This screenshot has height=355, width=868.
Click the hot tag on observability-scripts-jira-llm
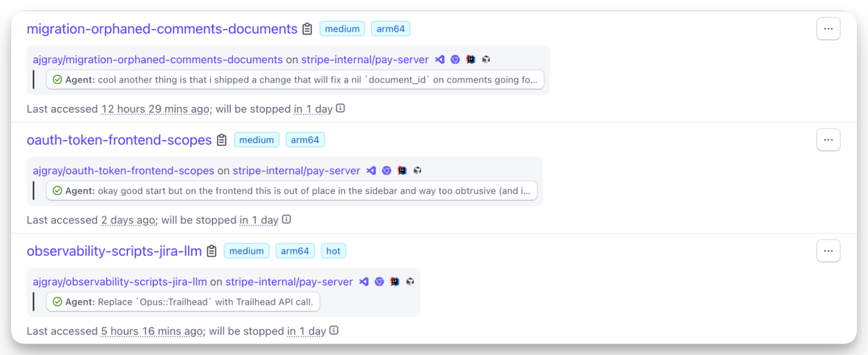(333, 251)
